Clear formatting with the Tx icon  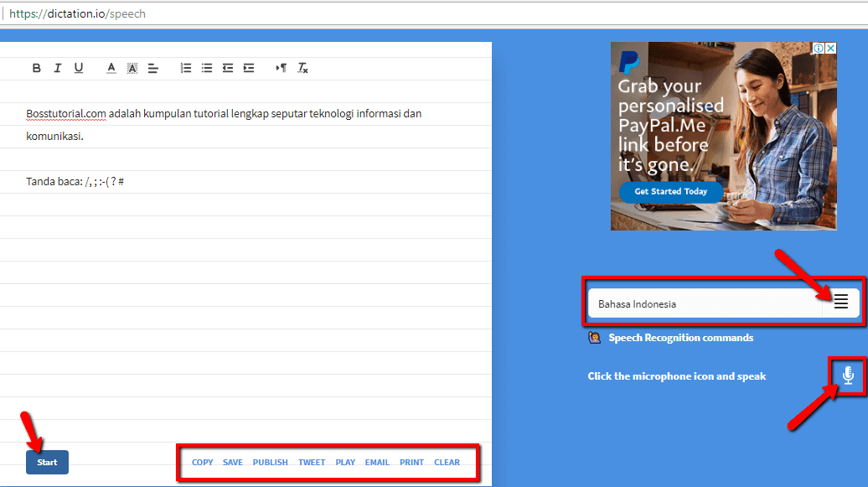point(302,68)
